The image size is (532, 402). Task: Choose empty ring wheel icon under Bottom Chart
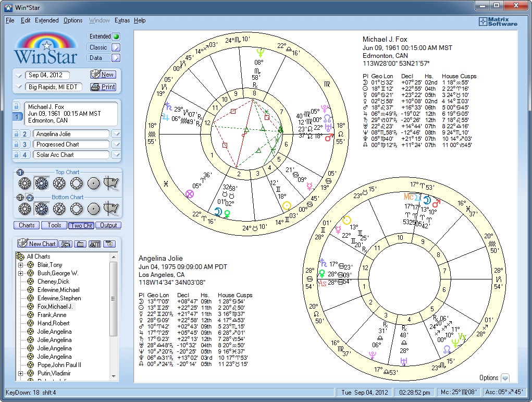pyautogui.click(x=77, y=209)
